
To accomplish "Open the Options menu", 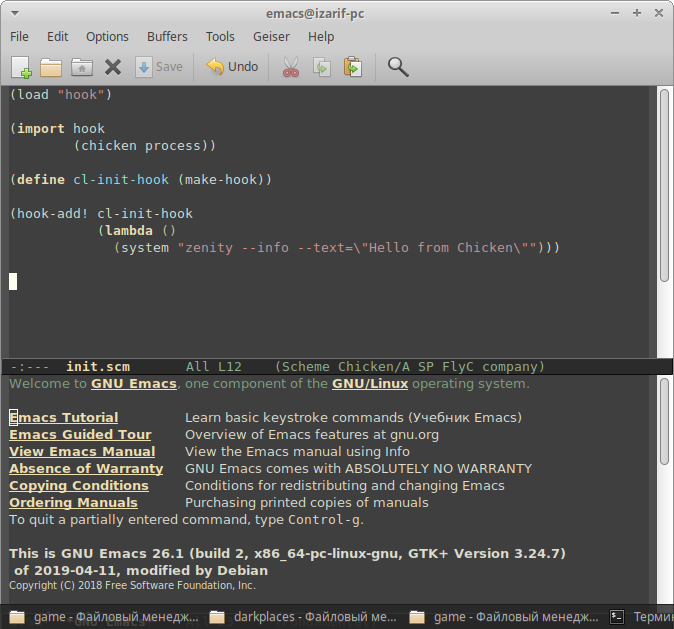I will click(107, 37).
